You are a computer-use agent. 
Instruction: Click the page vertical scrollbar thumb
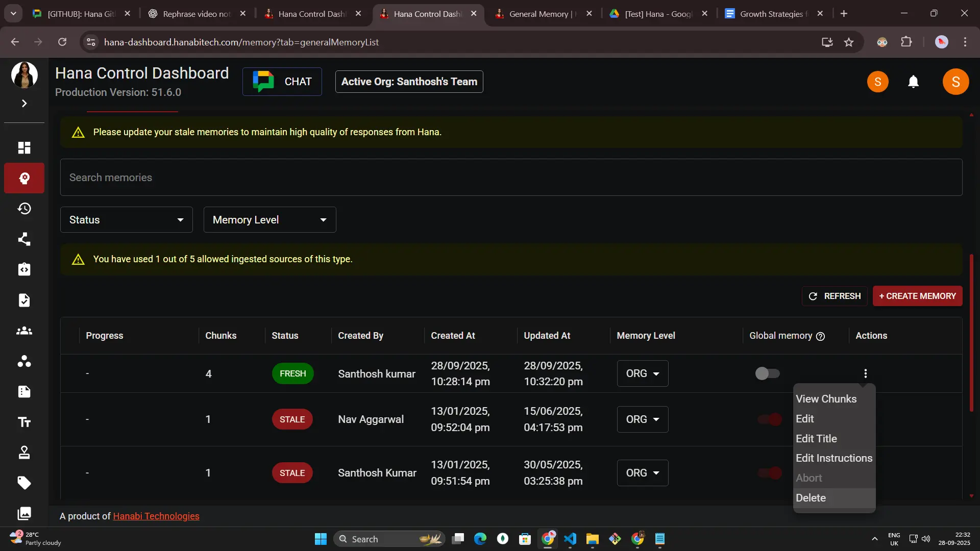971,332
